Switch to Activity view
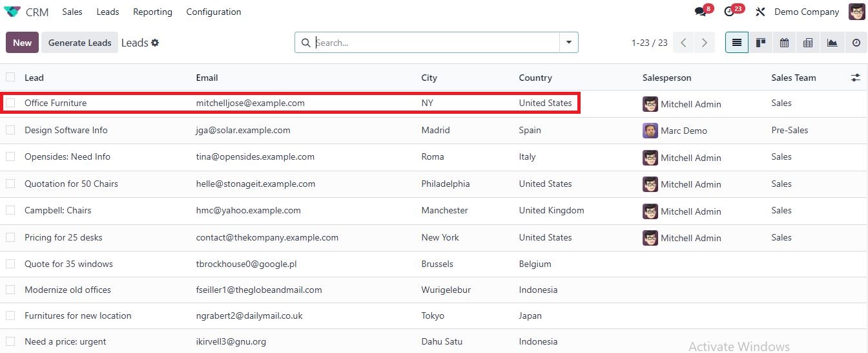 (x=856, y=43)
